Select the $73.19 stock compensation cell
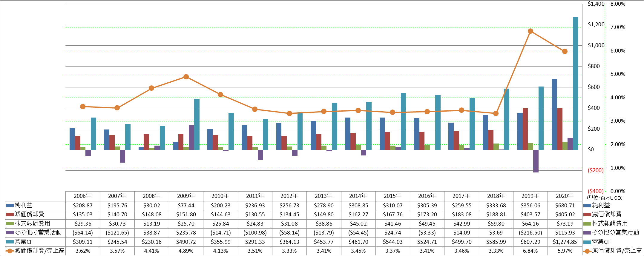 click(565, 224)
